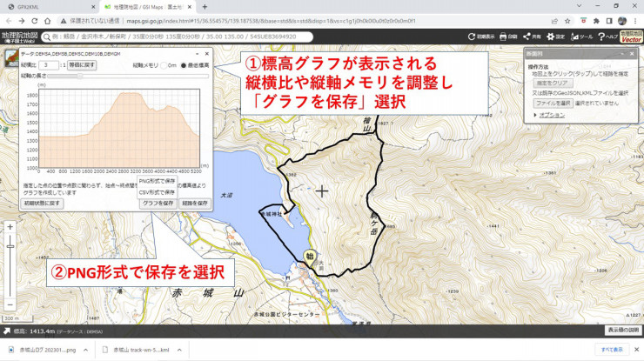Select the 最低標高 radio option
Image resolution: width=644 pixels, height=361 pixels.
pos(183,65)
